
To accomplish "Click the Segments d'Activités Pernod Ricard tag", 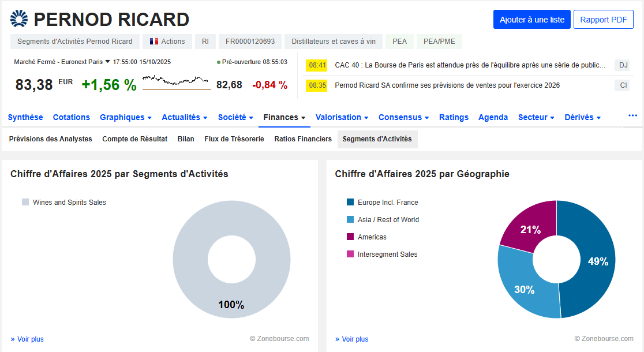I will click(x=75, y=42).
